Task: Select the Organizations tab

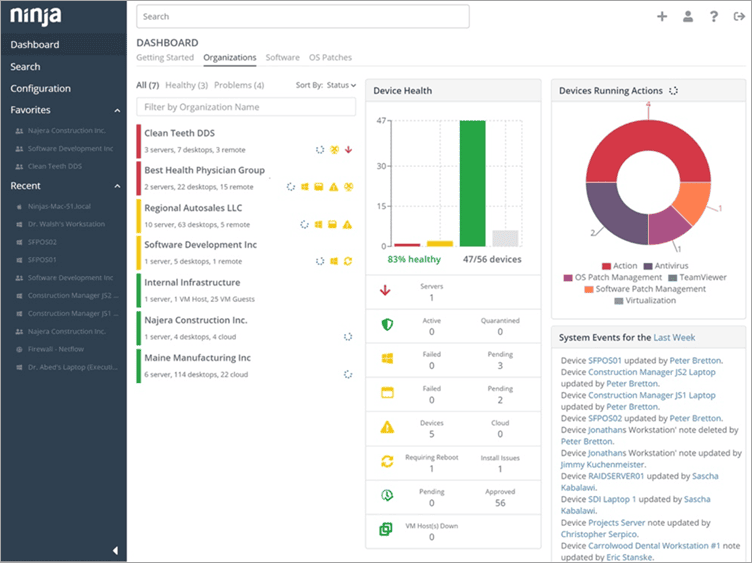Action: (x=230, y=58)
